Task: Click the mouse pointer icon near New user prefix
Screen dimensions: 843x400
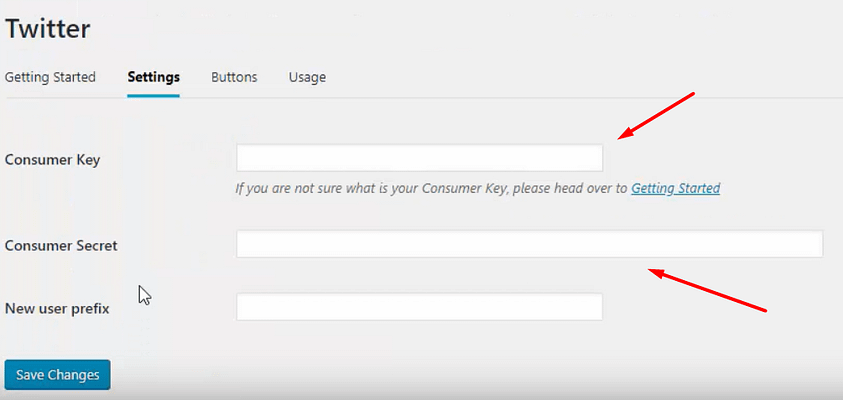Action: pyautogui.click(x=144, y=295)
